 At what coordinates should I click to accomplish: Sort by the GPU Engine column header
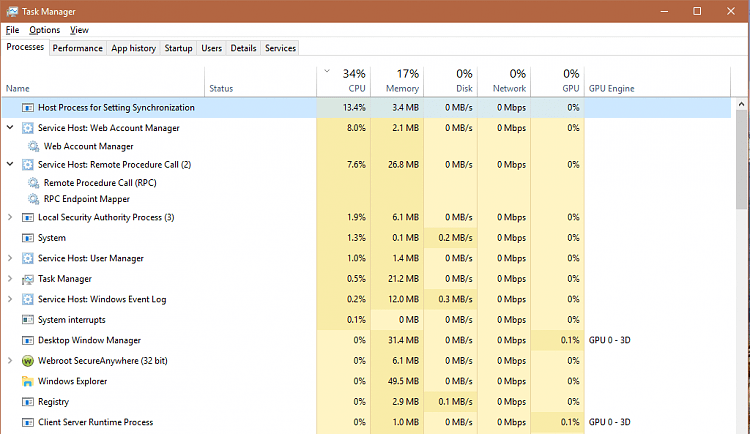click(658, 81)
